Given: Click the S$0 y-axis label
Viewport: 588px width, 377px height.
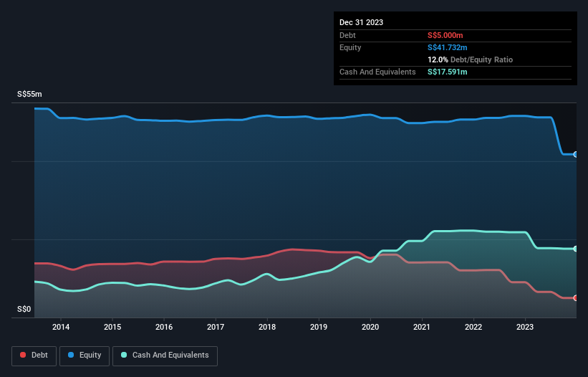Looking at the screenshot, I should (24, 309).
